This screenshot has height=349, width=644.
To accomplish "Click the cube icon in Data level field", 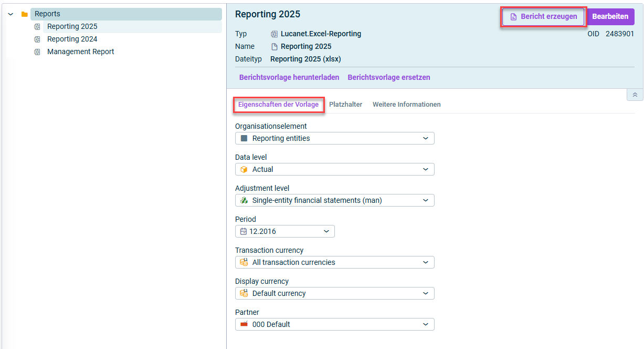I will (x=244, y=169).
